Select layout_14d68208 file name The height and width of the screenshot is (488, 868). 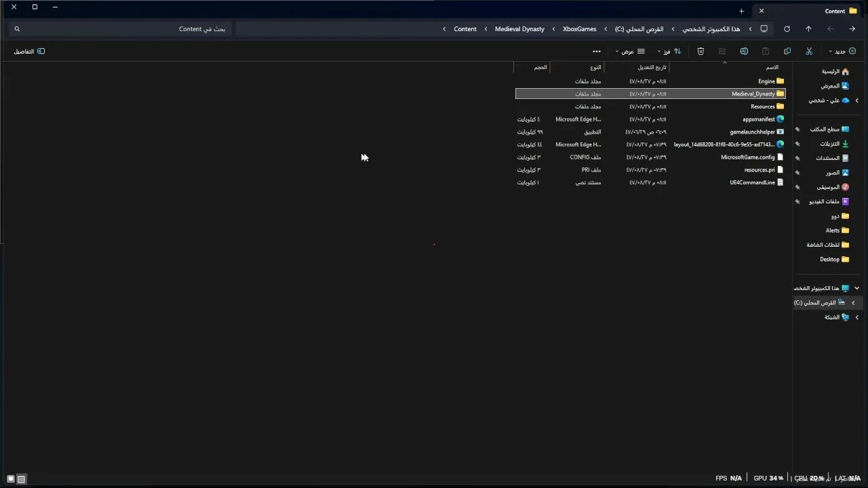724,144
